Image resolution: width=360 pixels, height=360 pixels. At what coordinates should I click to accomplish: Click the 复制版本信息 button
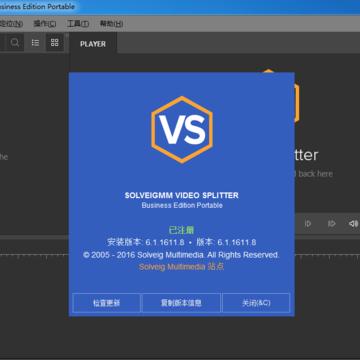pyautogui.click(x=181, y=303)
